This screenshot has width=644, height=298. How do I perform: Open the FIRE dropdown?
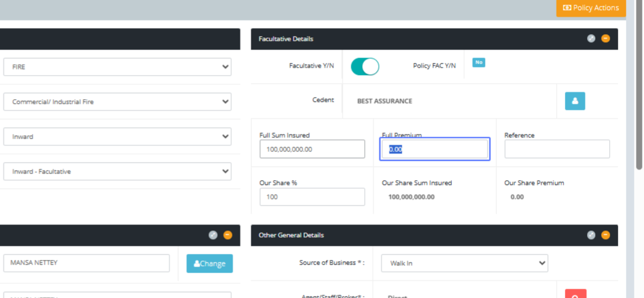[x=117, y=67]
